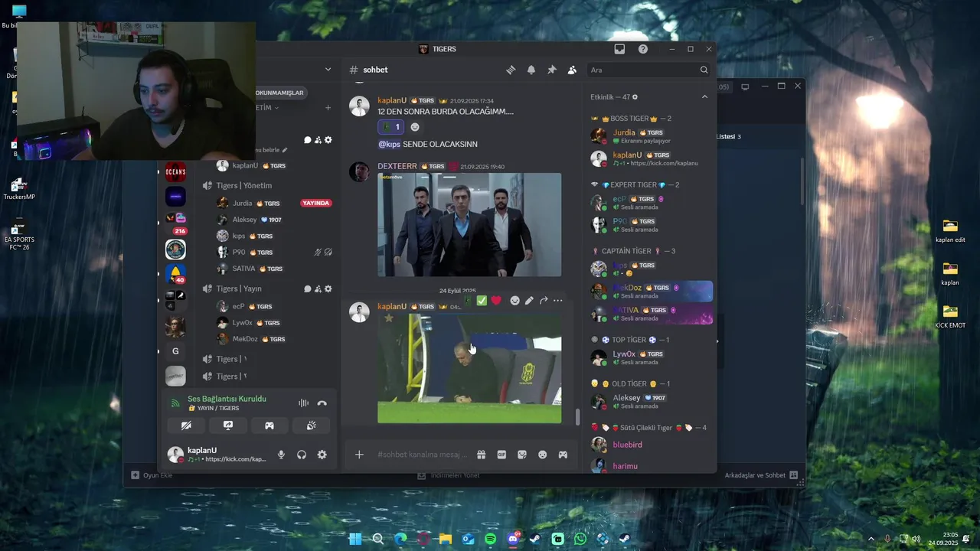980x551 pixels.
Task: Open the Windows Start menu
Action: pyautogui.click(x=355, y=539)
